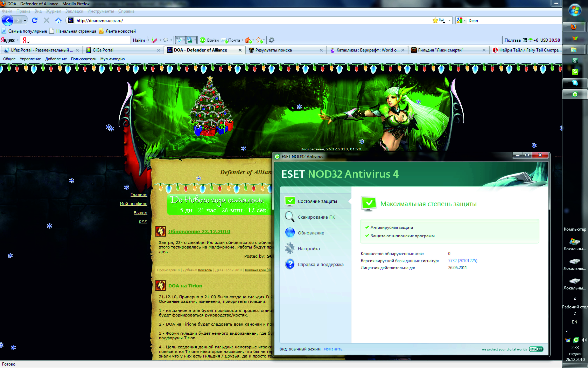Open the Обновление 23.12.2010 news link
588x368 pixels.
click(x=199, y=232)
